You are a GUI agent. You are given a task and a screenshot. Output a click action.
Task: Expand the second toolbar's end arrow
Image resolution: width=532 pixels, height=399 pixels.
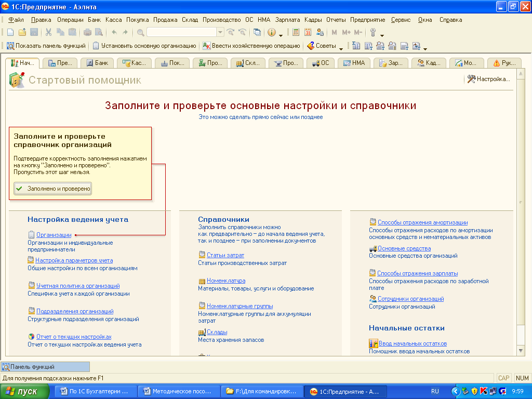coord(425,48)
